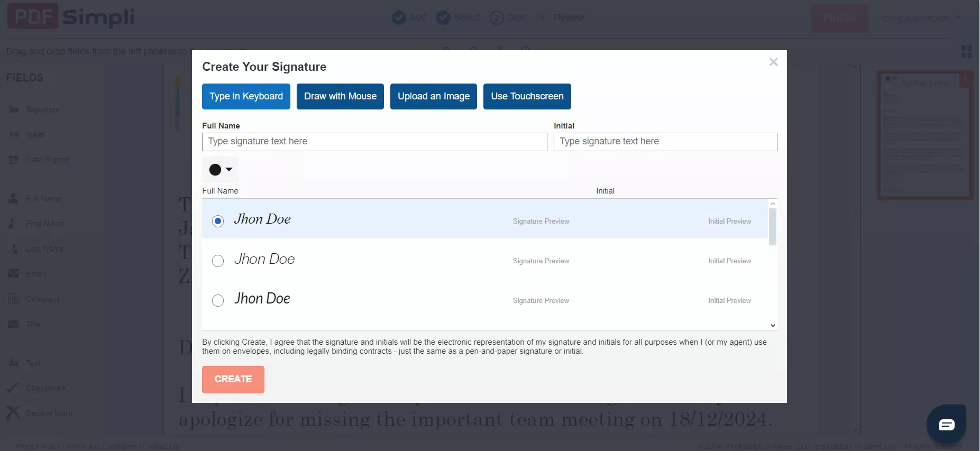Viewport: 980px width, 451px height.
Task: Close the Create Your Signature dialog
Action: (773, 62)
